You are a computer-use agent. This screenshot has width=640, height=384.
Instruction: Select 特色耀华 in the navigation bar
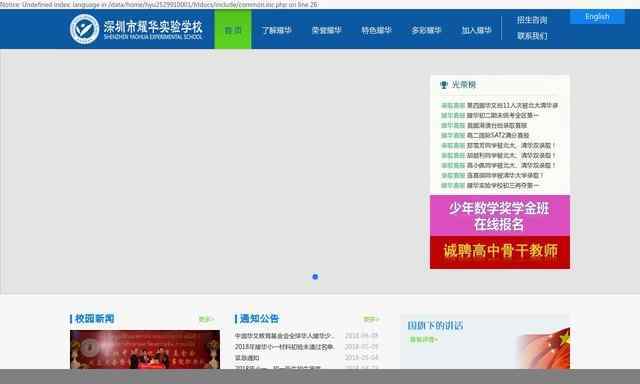point(376,30)
